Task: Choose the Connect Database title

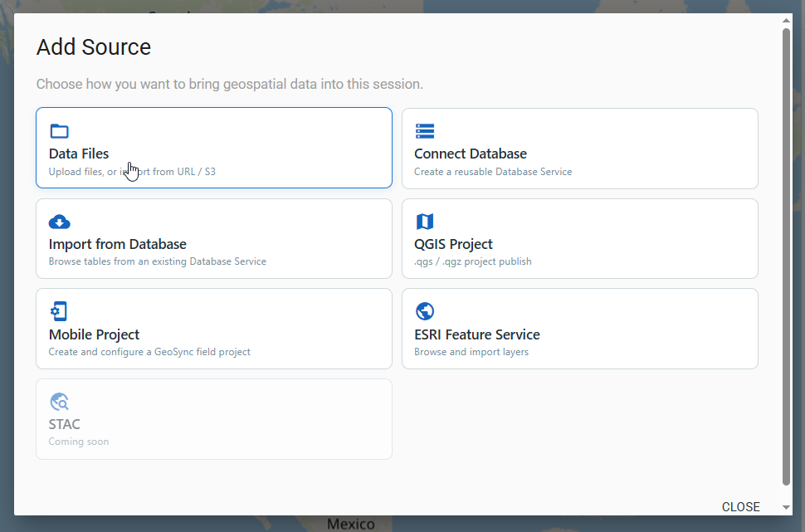Action: click(x=471, y=154)
